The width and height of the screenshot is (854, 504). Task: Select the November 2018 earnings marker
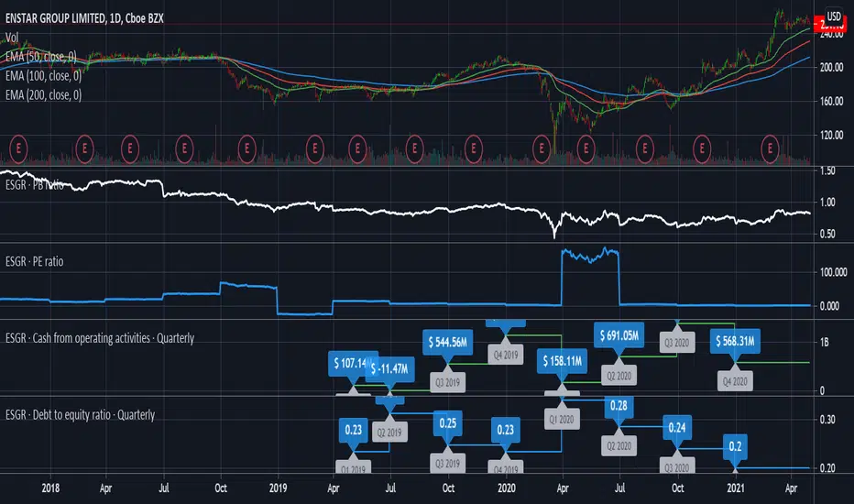tap(246, 148)
